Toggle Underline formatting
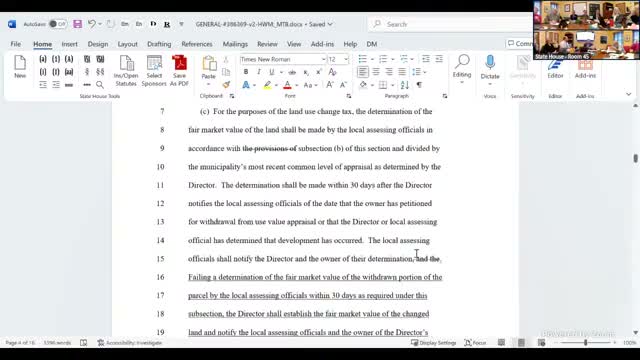This screenshot has height=360, width=640. pyautogui.click(x=271, y=72)
